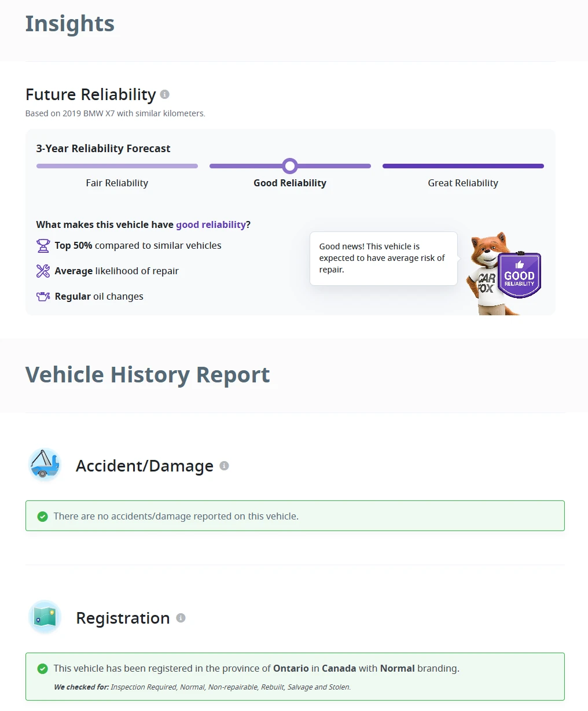588x711 pixels.
Task: Click the Fair Reliability bar segment
Action: point(117,166)
